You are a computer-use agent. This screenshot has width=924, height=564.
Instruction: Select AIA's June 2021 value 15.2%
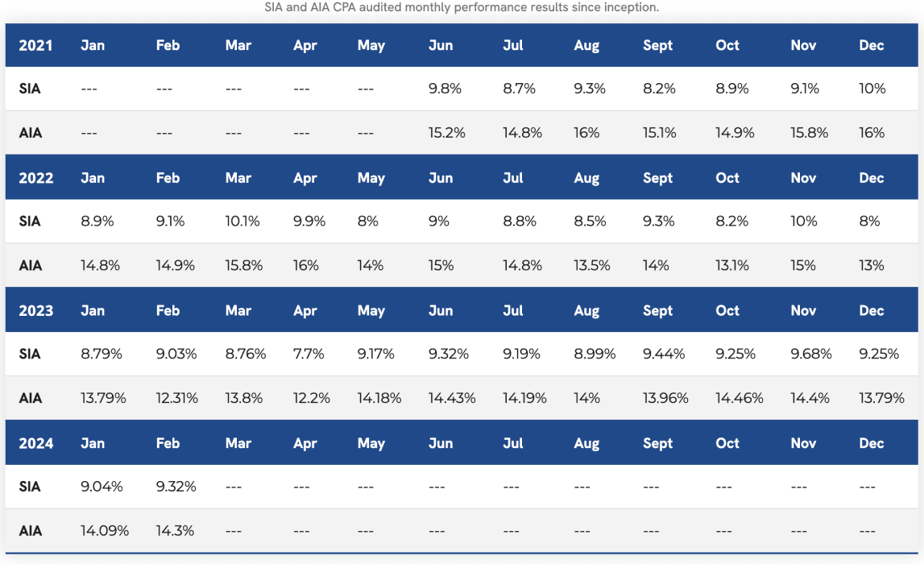point(447,133)
